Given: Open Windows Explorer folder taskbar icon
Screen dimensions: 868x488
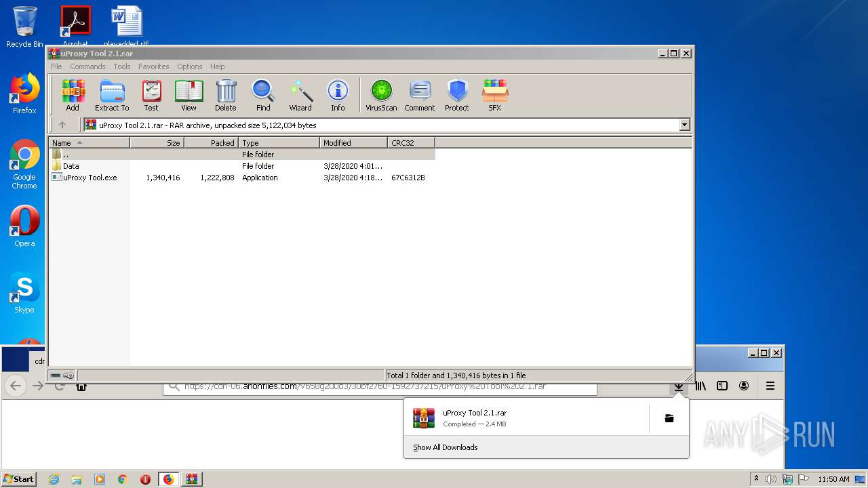Looking at the screenshot, I should coord(77,479).
